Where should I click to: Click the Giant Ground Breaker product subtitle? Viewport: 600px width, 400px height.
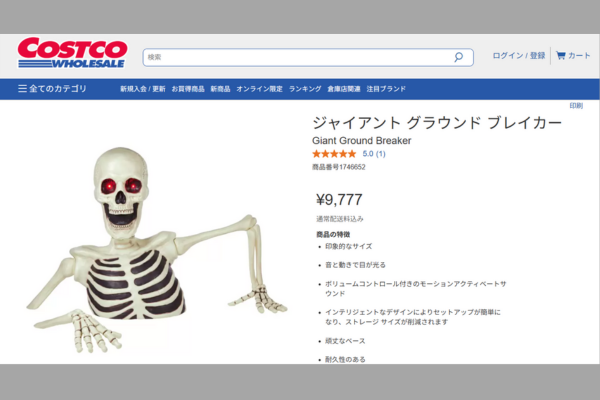pos(362,141)
